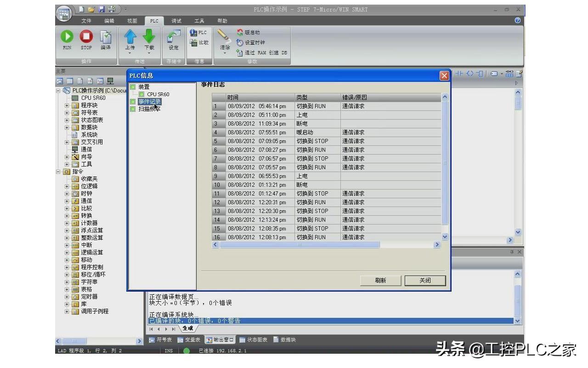
Task: Select 装置 in the dialog tree
Action: click(144, 87)
